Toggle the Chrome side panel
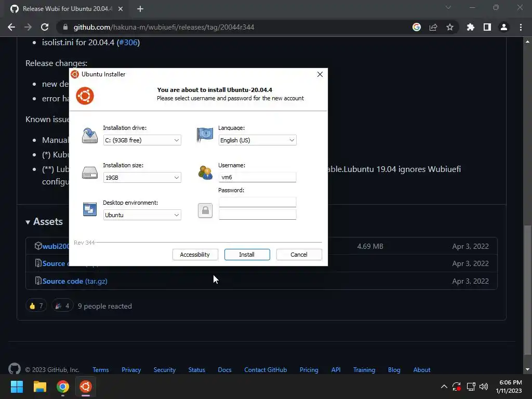The width and height of the screenshot is (532, 399). (487, 27)
